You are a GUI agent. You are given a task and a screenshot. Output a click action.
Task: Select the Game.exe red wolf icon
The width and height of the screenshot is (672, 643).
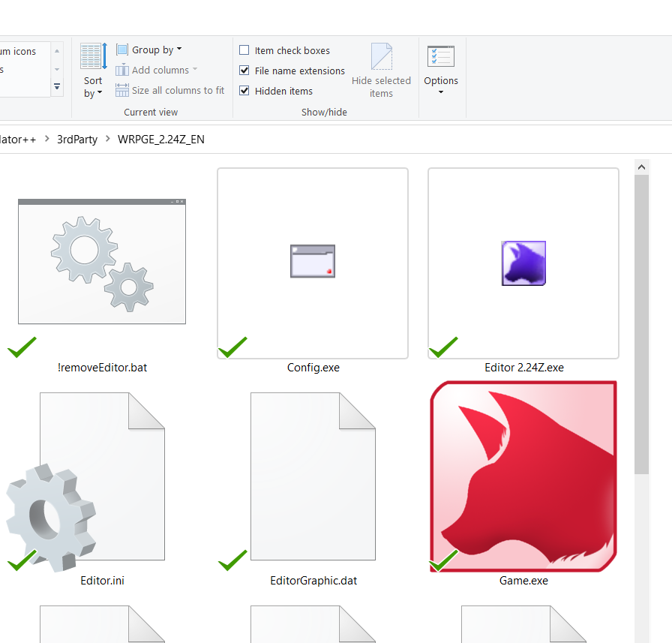(523, 476)
